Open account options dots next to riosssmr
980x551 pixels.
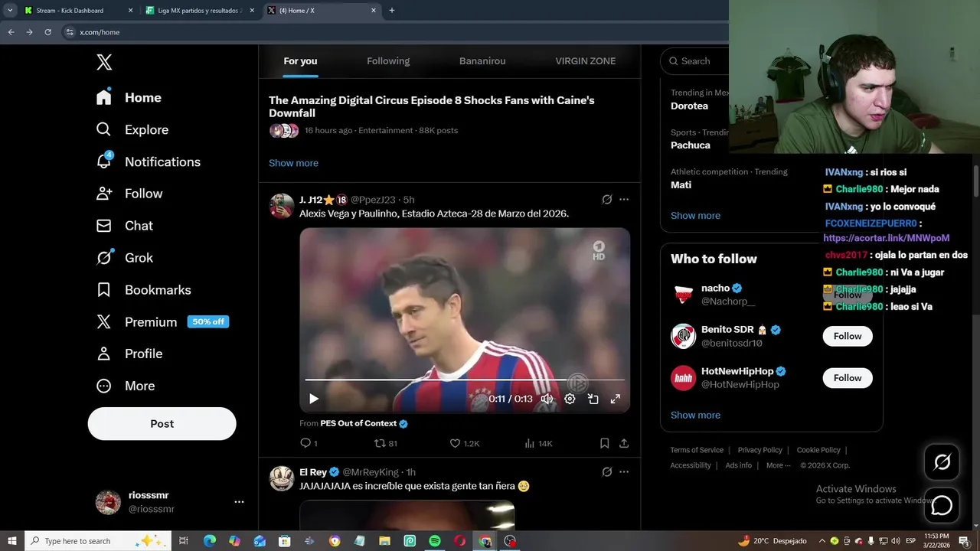click(x=239, y=502)
